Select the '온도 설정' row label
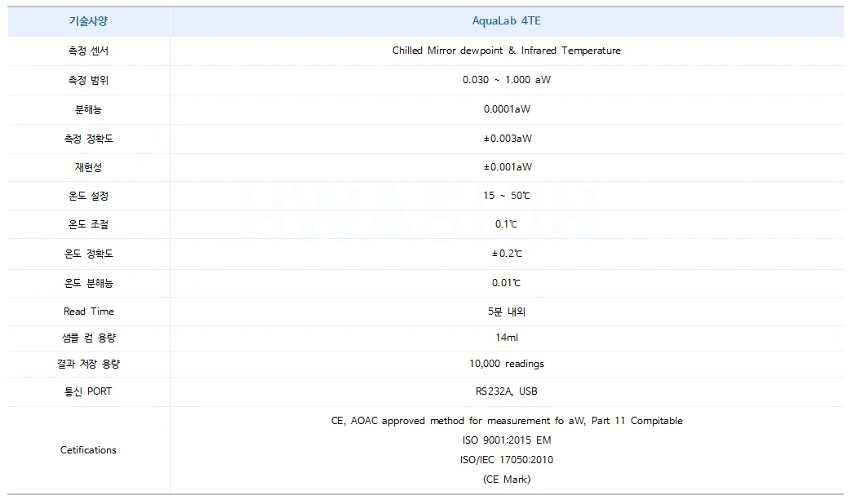Screen dimensions: 856x504 (88, 196)
